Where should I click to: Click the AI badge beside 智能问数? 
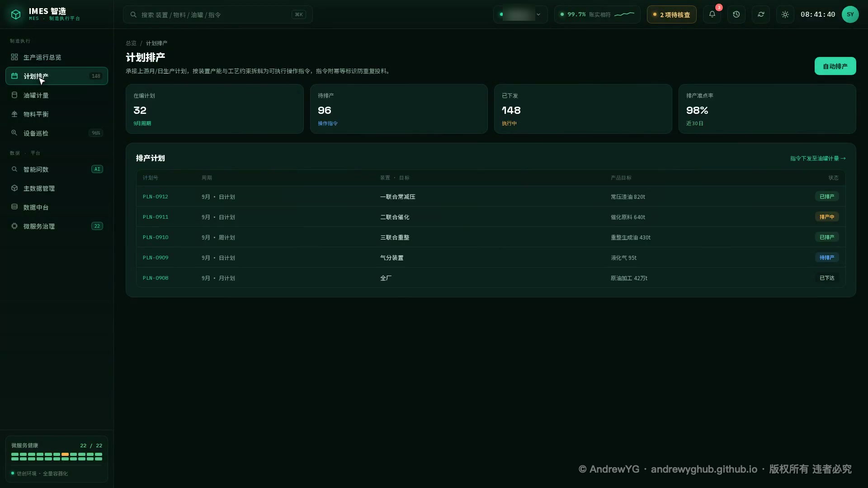(97, 169)
